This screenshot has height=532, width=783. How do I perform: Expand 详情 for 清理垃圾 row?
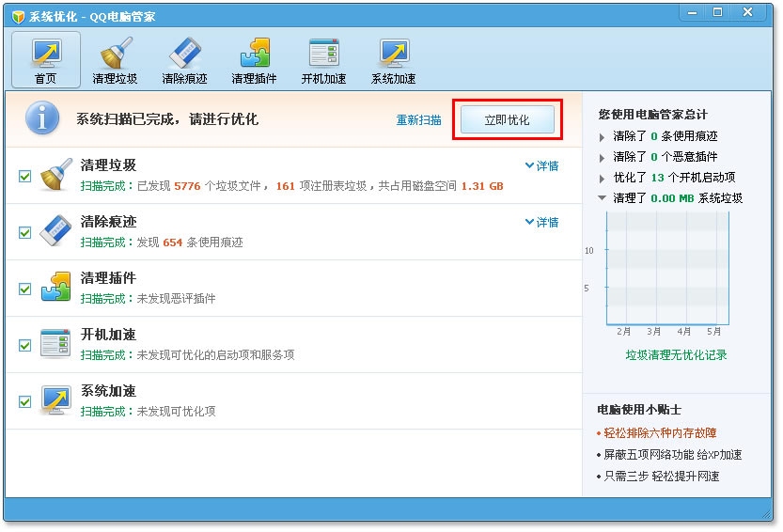541,165
